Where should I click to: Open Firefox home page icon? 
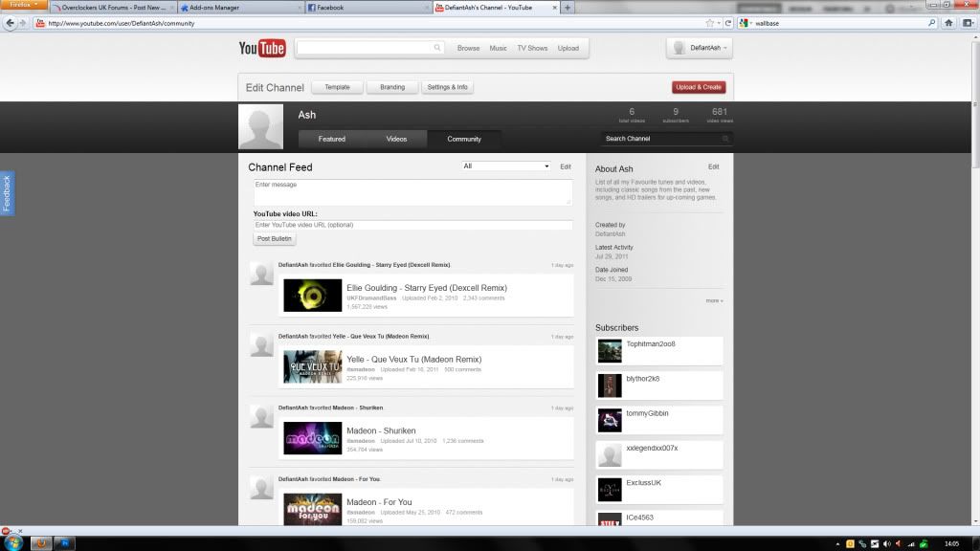[948, 23]
